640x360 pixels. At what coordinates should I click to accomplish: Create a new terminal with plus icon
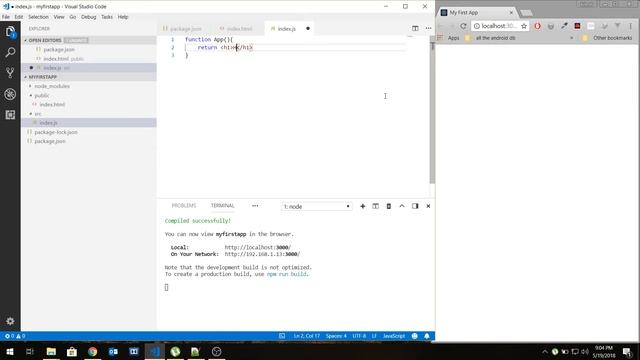[x=362, y=206]
